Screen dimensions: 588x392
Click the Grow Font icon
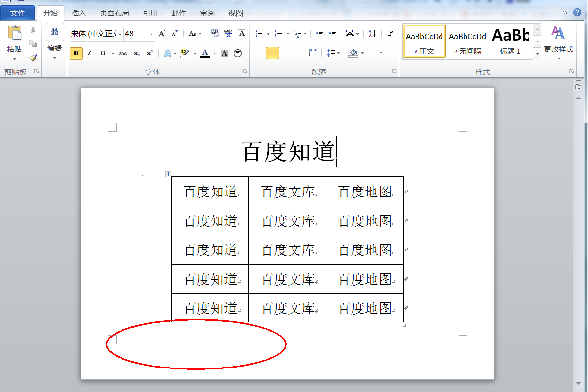pyautogui.click(x=162, y=34)
